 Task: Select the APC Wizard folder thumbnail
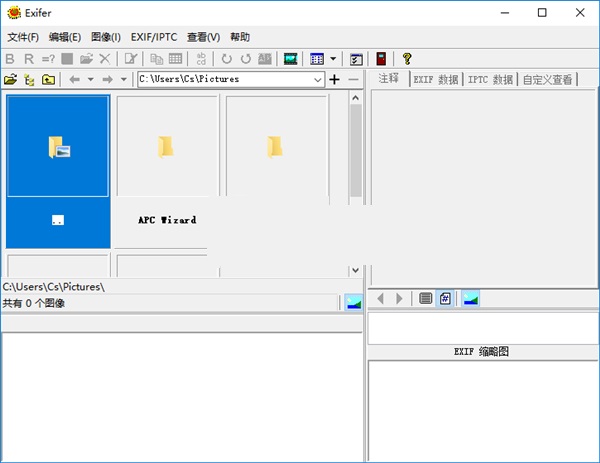coord(165,170)
